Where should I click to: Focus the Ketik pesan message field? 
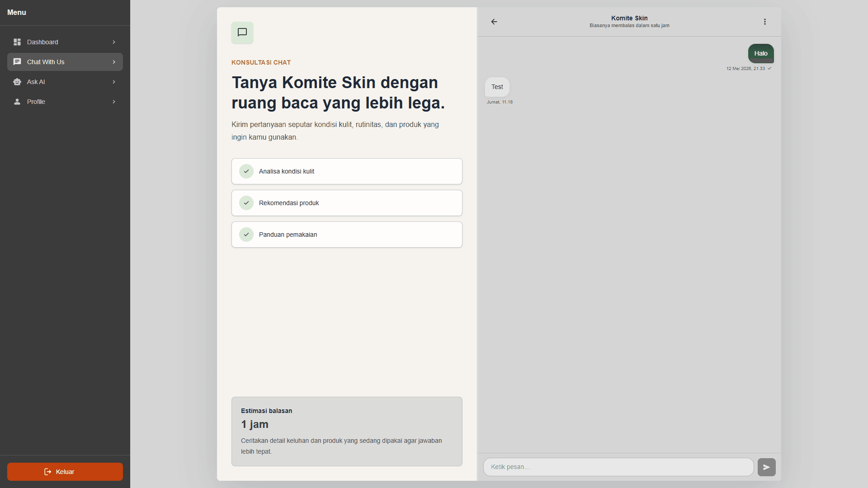[618, 467]
